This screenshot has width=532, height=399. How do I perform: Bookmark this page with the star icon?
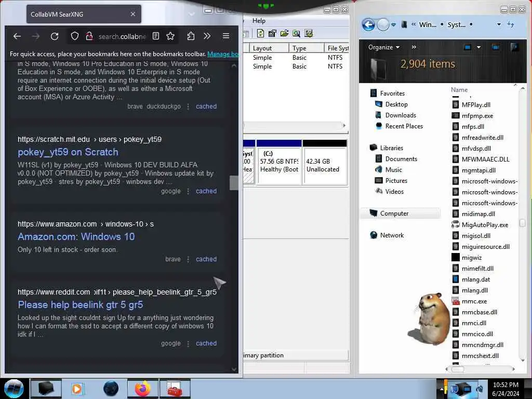170,36
